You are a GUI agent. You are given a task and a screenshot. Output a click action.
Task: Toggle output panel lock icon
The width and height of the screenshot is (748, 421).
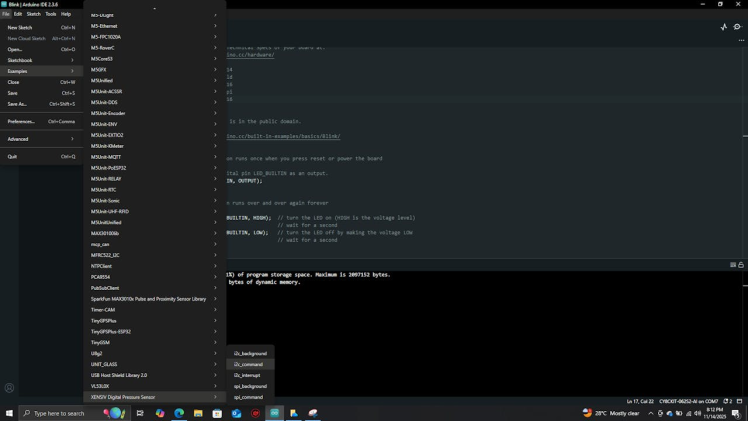pyautogui.click(x=741, y=265)
